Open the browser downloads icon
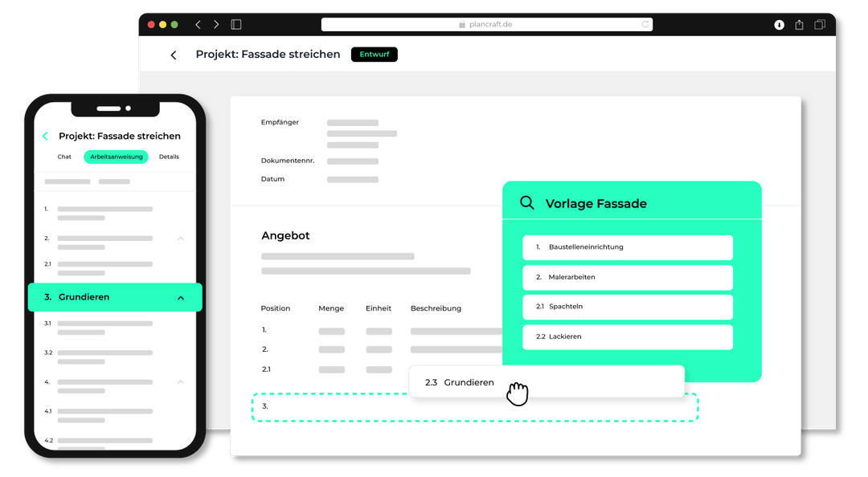Screen dimensions: 868x477 coord(779,25)
